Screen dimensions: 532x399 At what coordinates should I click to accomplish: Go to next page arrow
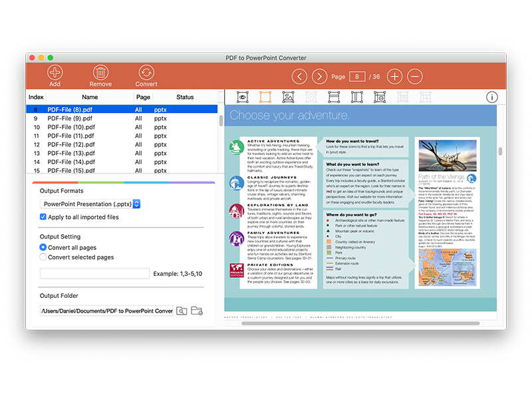[319, 76]
